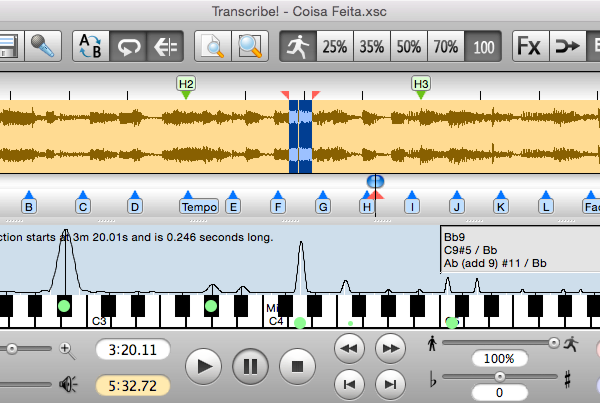Click running man fast icon by slider
This screenshot has width=600, height=403.
pos(571,344)
